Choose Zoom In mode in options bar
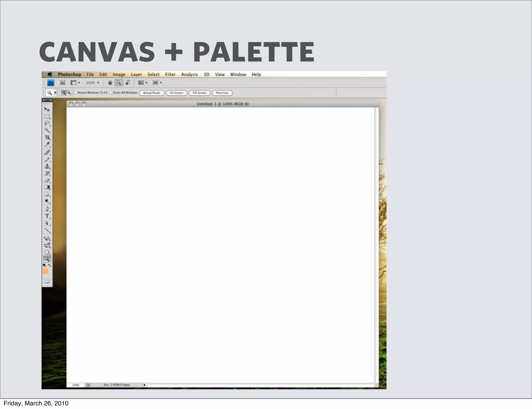Screen dimensions: 532x409 click(x=64, y=93)
